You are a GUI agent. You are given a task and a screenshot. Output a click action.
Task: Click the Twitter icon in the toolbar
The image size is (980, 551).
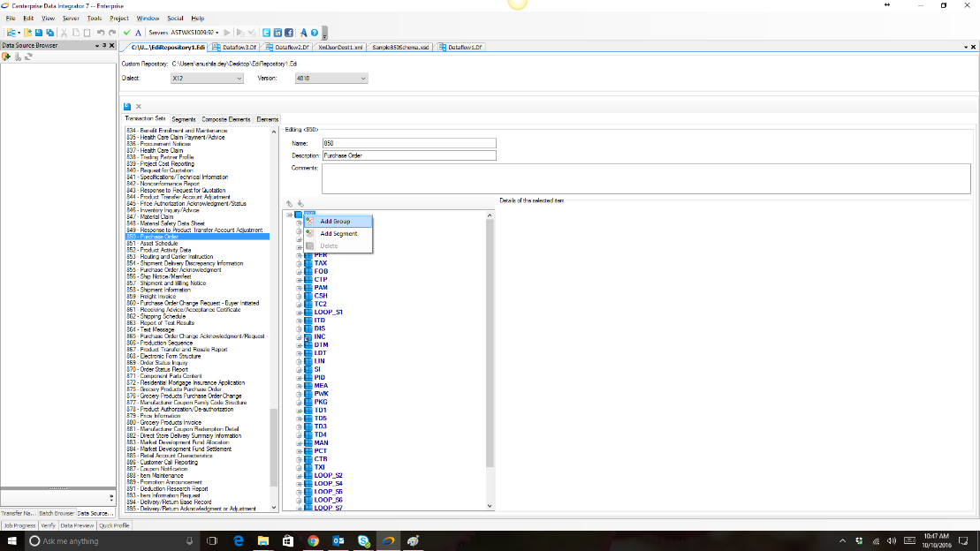(264, 31)
